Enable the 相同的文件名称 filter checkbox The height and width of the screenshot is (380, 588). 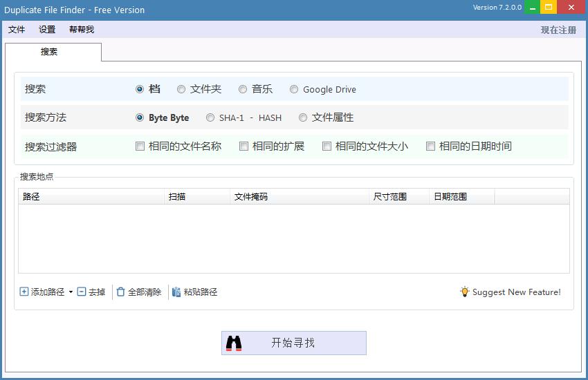[x=140, y=146]
